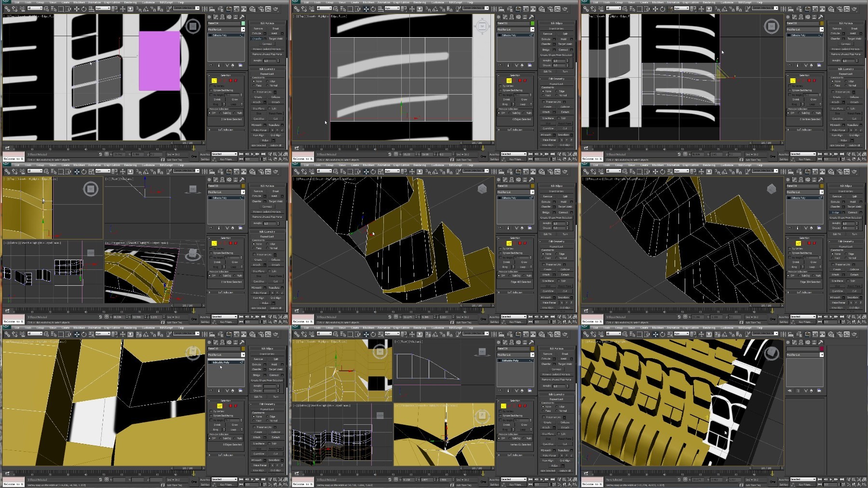This screenshot has width=868, height=488.
Task: Click the object color swatch in bottom-right screenshot
Action: pos(822,349)
